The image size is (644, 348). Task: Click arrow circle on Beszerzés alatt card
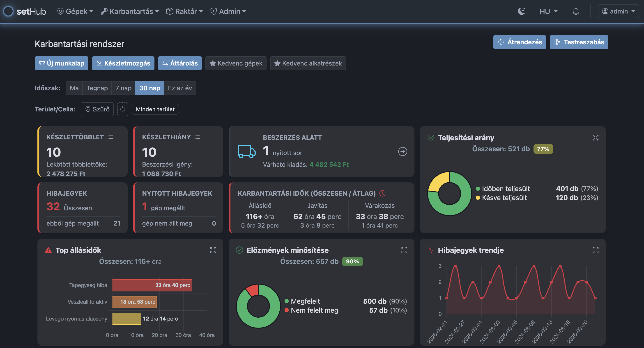click(402, 151)
